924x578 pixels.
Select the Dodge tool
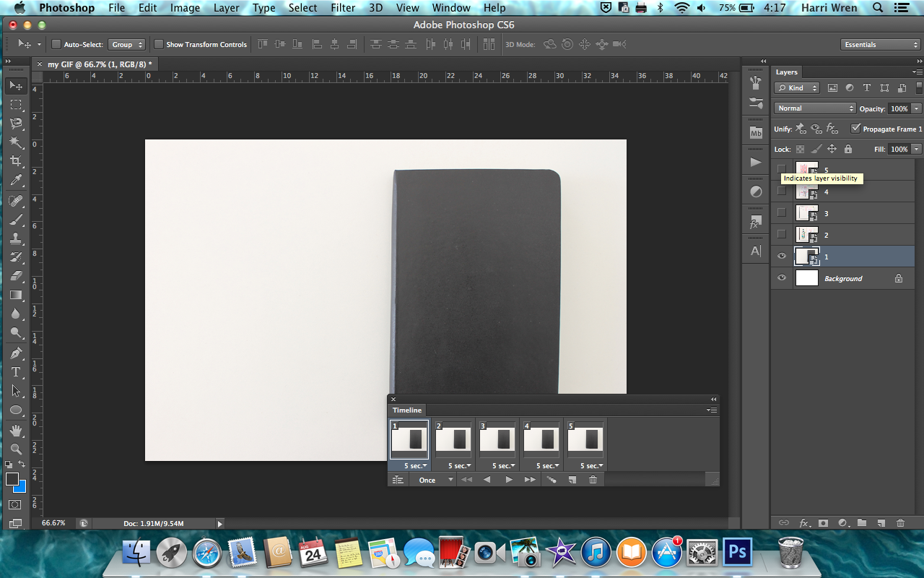click(x=16, y=332)
